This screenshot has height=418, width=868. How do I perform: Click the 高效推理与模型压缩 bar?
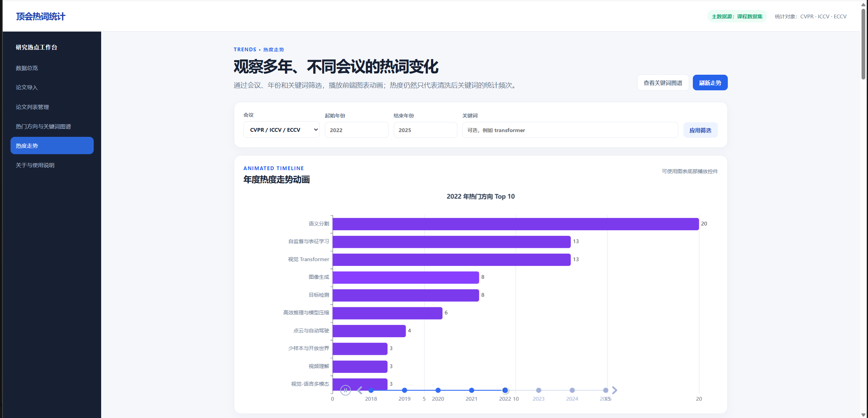click(387, 313)
